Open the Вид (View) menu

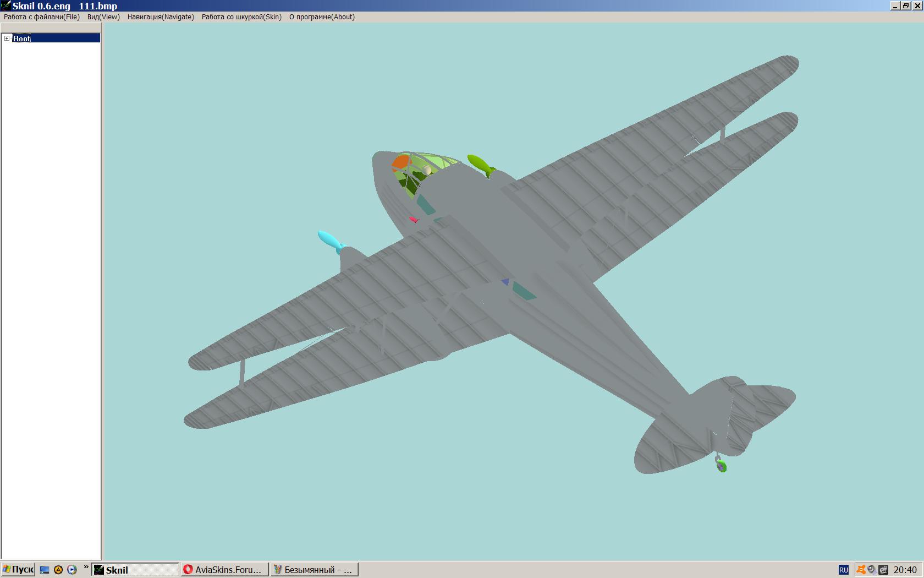[x=103, y=17]
